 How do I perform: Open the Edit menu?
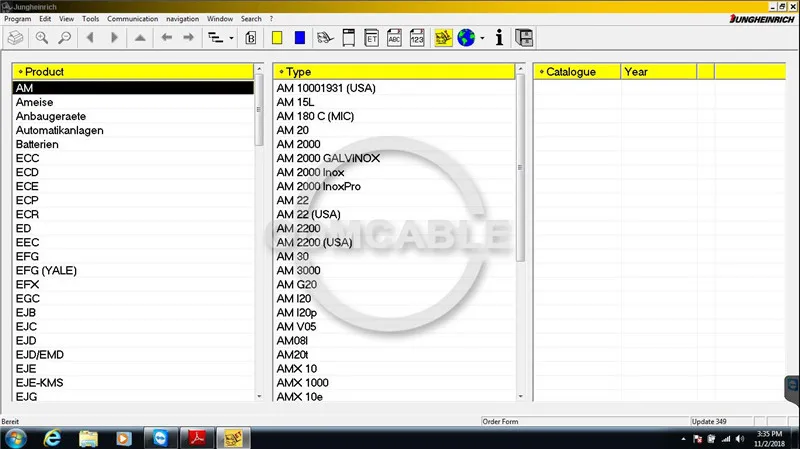tap(45, 19)
